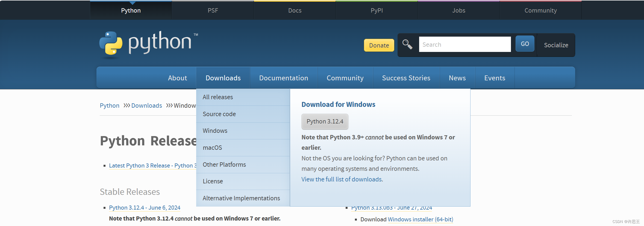
Task: Click the Python breadcrumb link
Action: pos(110,105)
